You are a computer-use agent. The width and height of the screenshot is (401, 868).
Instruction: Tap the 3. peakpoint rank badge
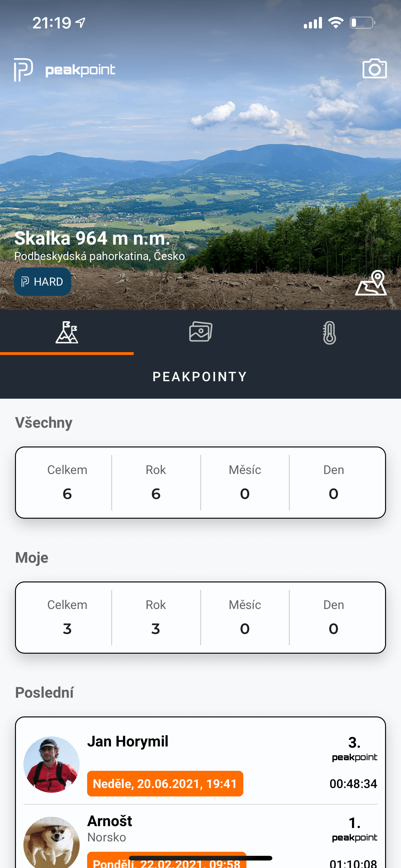click(x=354, y=749)
